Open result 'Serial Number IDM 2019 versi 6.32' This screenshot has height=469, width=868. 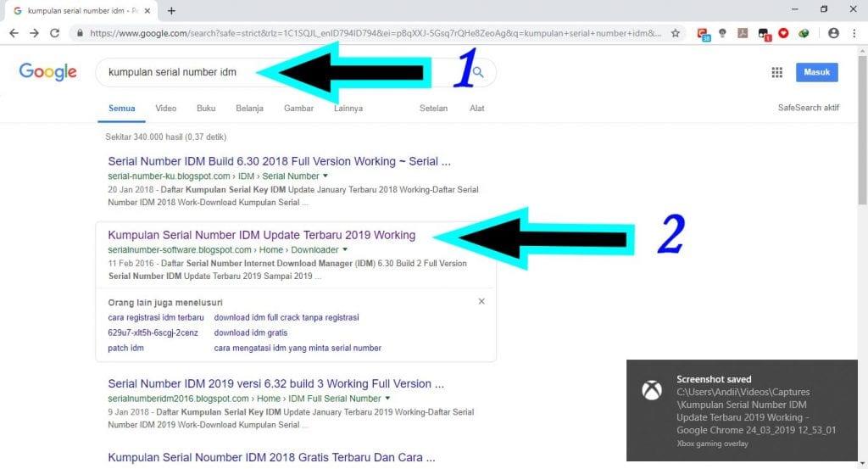[x=275, y=383]
